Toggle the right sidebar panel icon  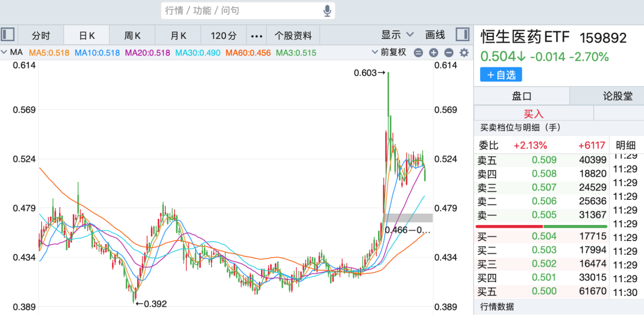(463, 35)
